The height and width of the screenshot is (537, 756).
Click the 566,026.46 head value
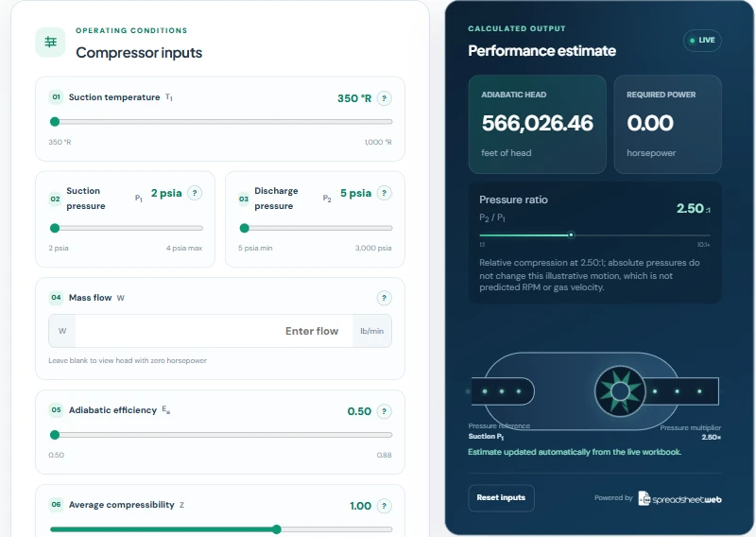tap(537, 123)
